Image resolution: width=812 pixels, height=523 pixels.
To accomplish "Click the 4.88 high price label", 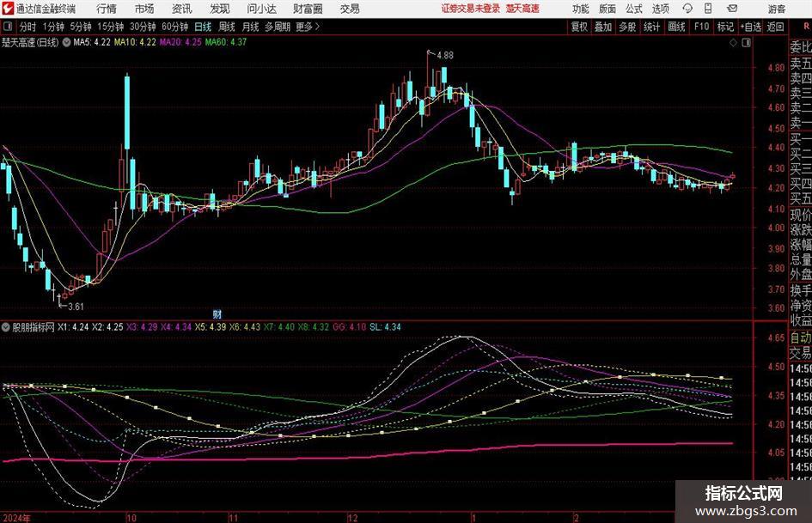I will point(445,56).
